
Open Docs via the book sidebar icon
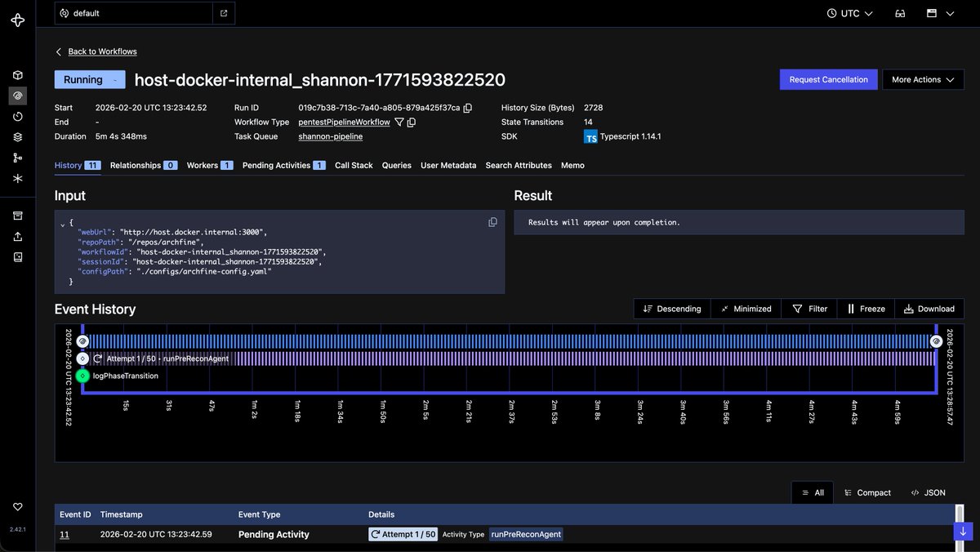17,256
